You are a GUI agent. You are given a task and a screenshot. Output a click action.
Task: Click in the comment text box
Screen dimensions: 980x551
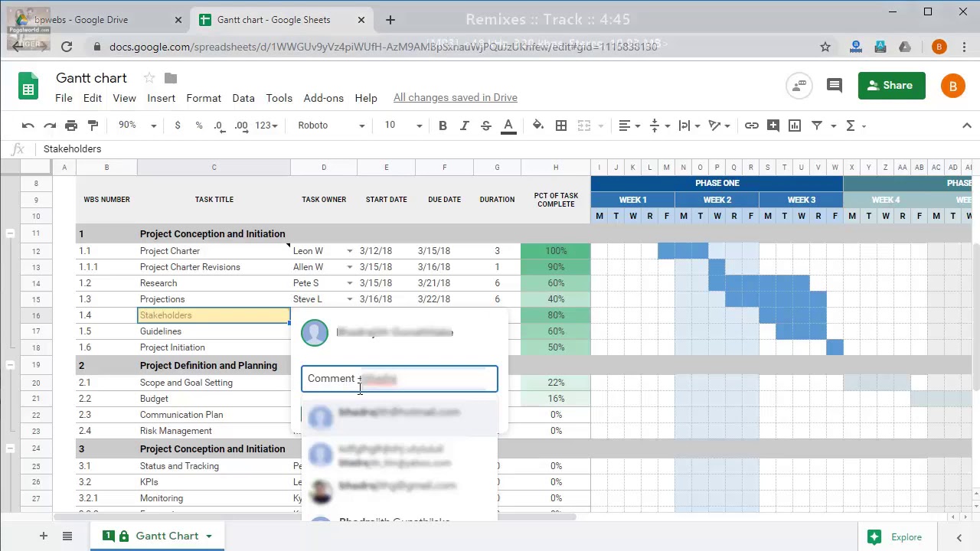click(x=399, y=379)
